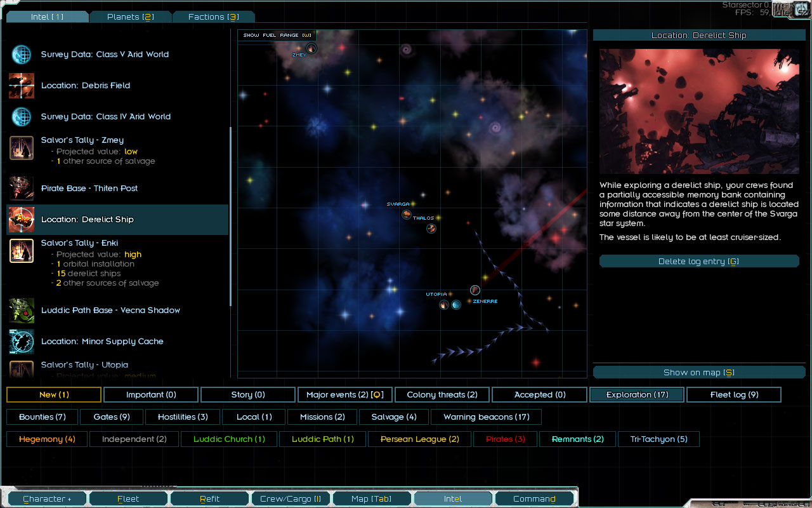Enable the Hegemony (4) faction filter

(47, 439)
